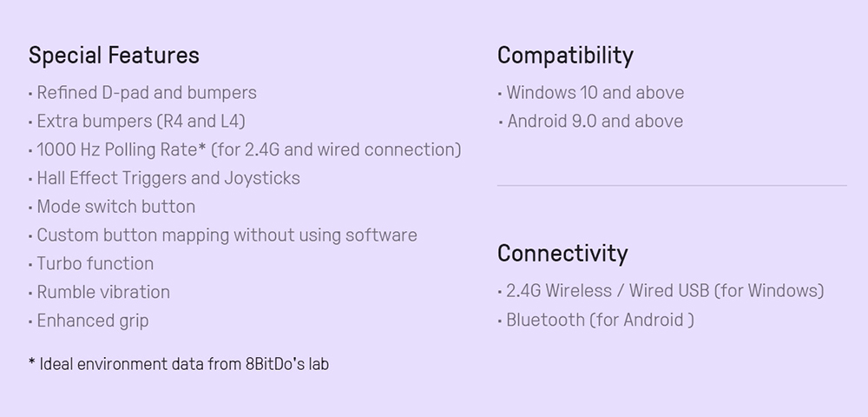Click "Hall Effect Triggers and Joysticks" item
This screenshot has width=868, height=417.
click(x=168, y=178)
